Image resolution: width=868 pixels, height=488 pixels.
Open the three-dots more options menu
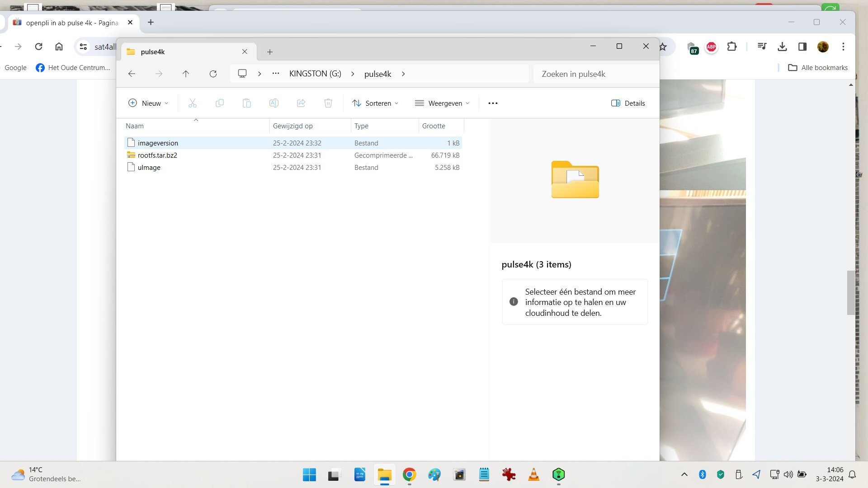point(493,103)
